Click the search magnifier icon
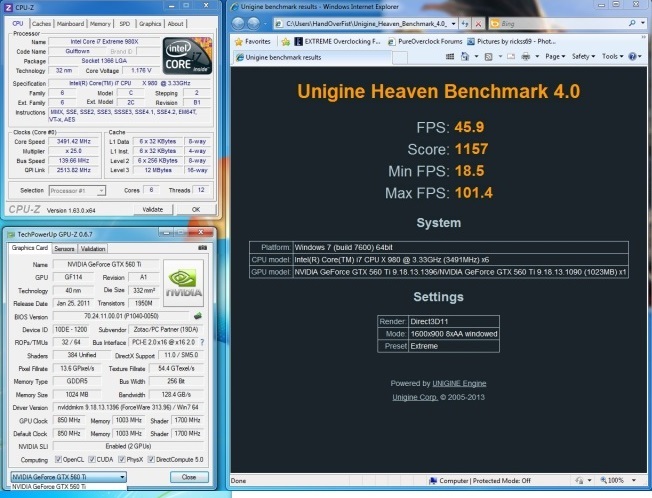The width and height of the screenshot is (652, 498). 632,24
